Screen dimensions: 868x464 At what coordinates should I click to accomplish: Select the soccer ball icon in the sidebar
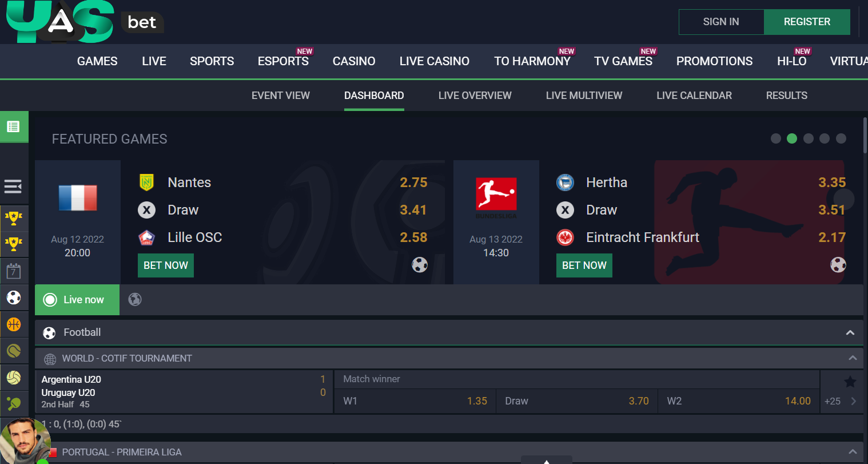click(14, 298)
